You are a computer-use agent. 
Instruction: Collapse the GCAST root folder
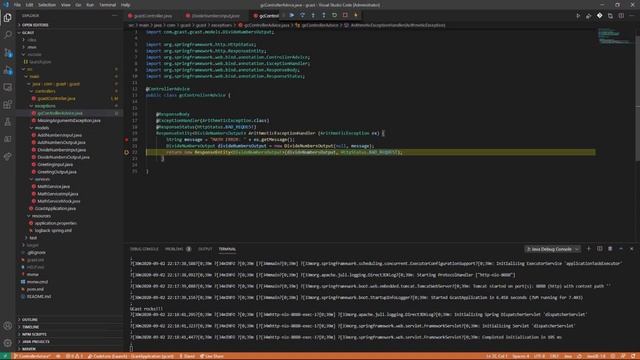click(69, 33)
